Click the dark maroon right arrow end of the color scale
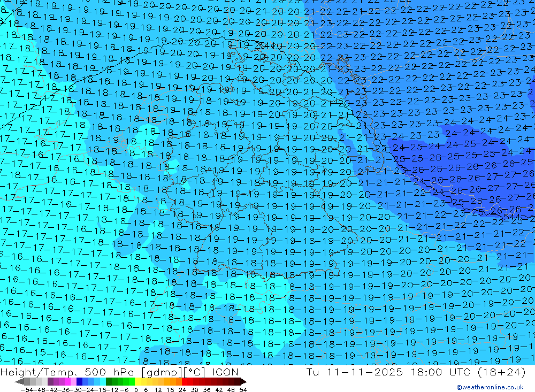Image resolution: width=535 pixels, height=392 pixels. click(x=243, y=381)
